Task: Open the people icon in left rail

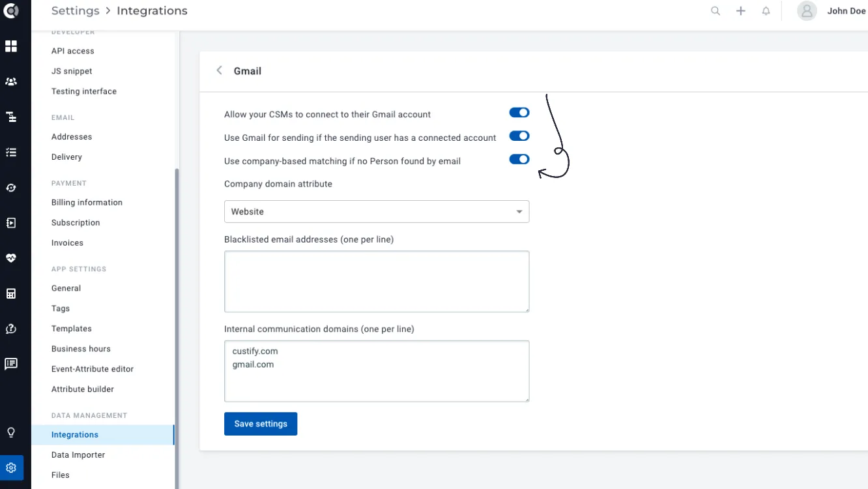Action: 11,81
